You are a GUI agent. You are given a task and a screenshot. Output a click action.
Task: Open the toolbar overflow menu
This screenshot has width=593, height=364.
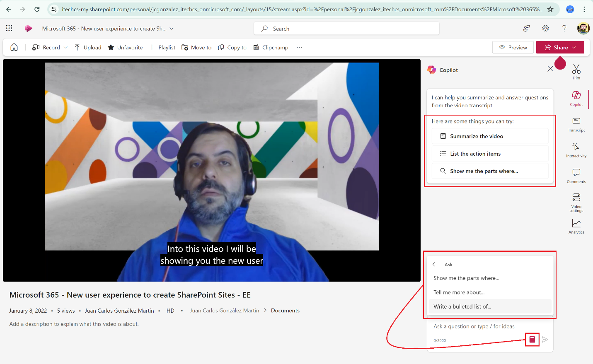point(299,47)
